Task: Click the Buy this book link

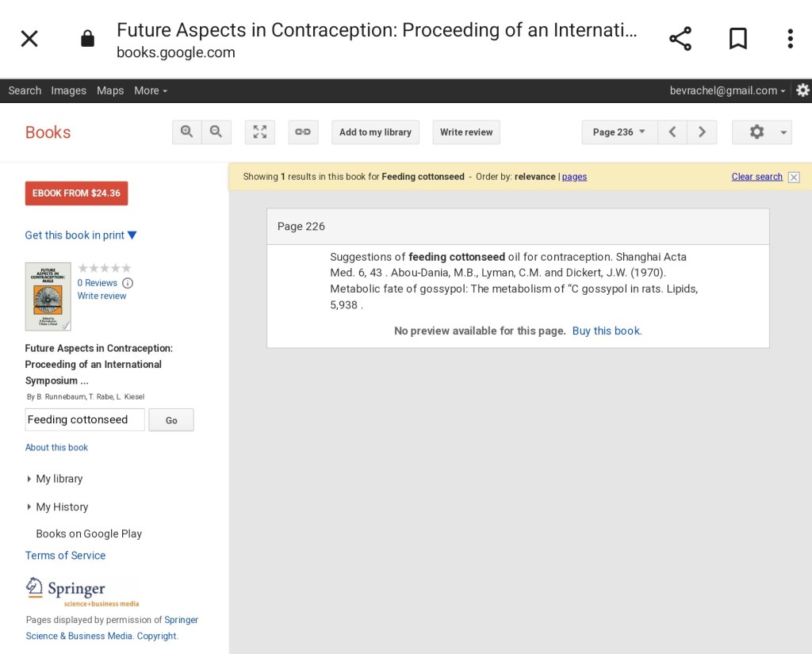Action: pos(607,331)
